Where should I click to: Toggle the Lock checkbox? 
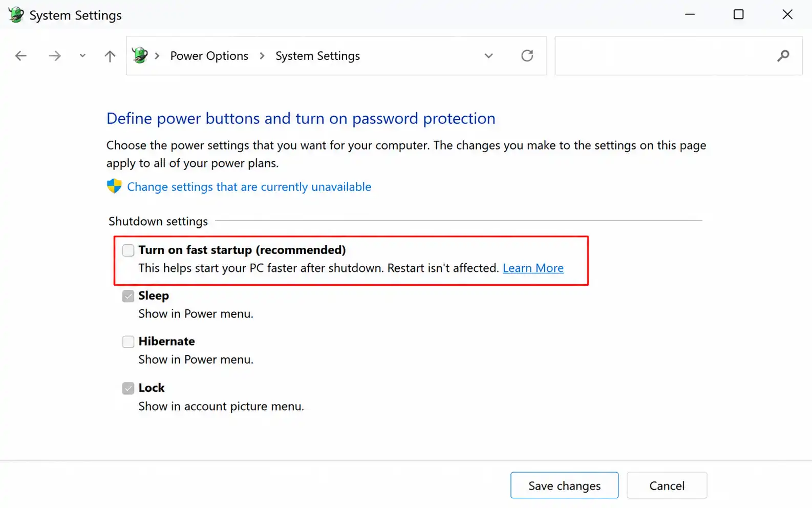(x=128, y=388)
